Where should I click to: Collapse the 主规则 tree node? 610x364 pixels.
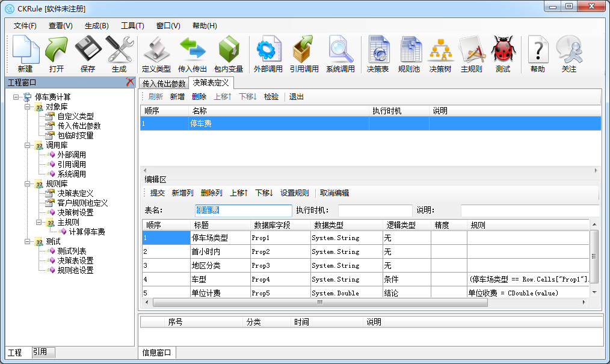pyautogui.click(x=39, y=222)
